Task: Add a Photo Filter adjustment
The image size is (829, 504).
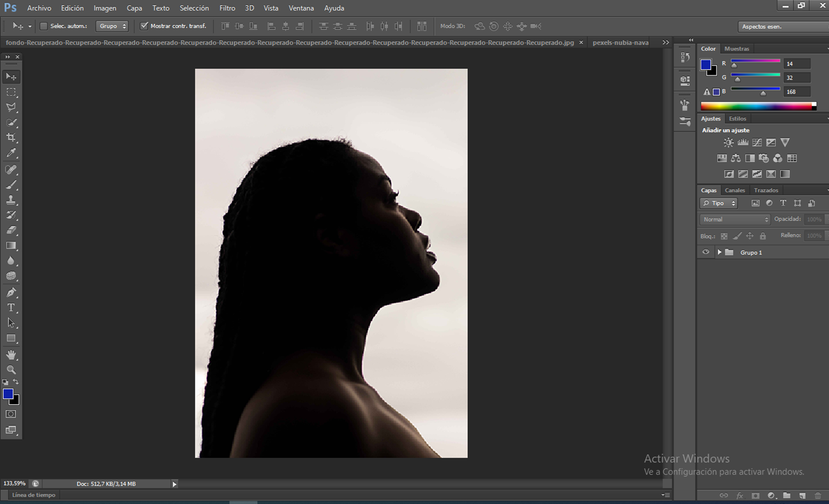Action: click(x=764, y=158)
